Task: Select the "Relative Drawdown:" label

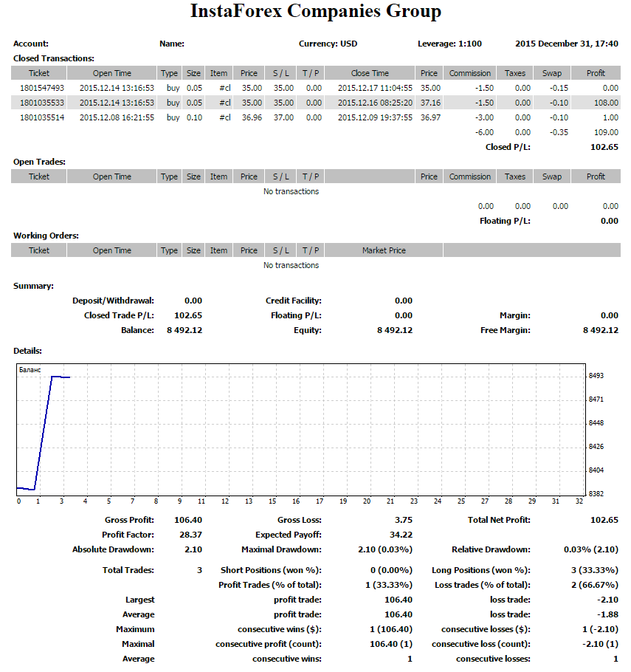Action: [491, 549]
